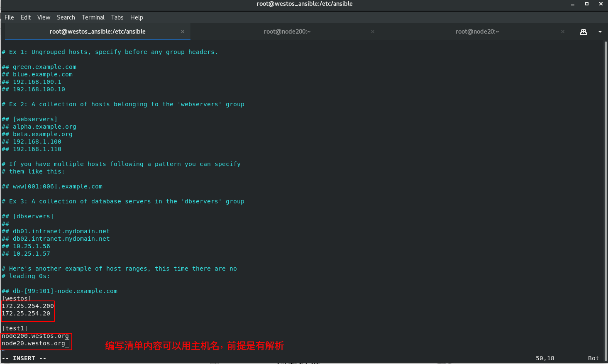Close the root@node20 tab
This screenshot has width=608, height=364.
pyautogui.click(x=563, y=32)
